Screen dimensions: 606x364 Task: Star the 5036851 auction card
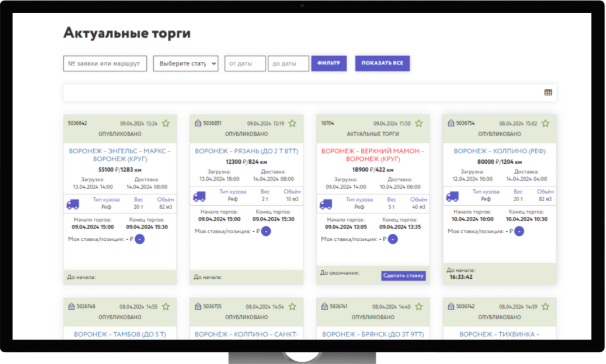coord(293,123)
